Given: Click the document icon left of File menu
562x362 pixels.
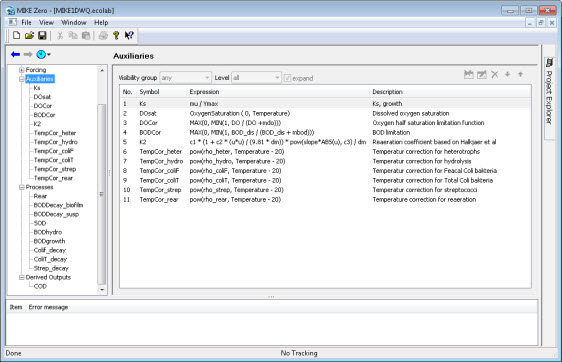Looking at the screenshot, I should click(13, 22).
